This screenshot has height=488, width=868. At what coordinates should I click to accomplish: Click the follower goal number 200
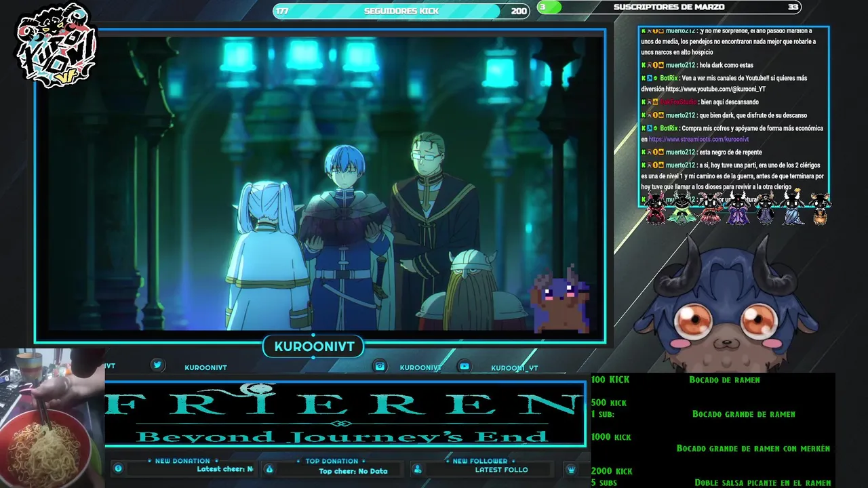(x=519, y=12)
